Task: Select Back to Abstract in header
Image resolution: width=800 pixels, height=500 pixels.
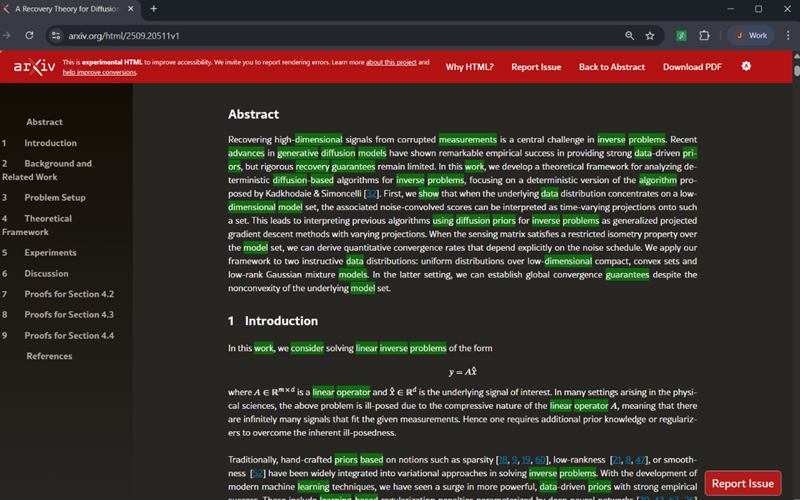Action: click(611, 67)
